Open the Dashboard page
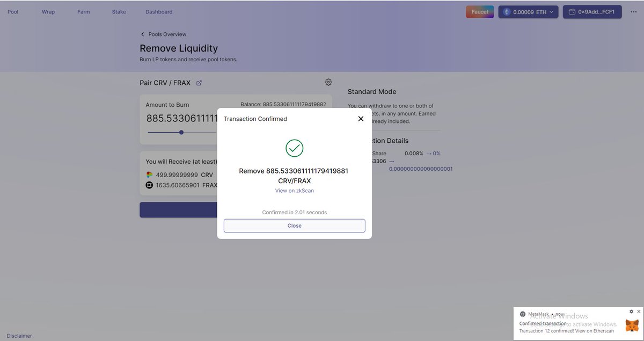 (x=159, y=12)
